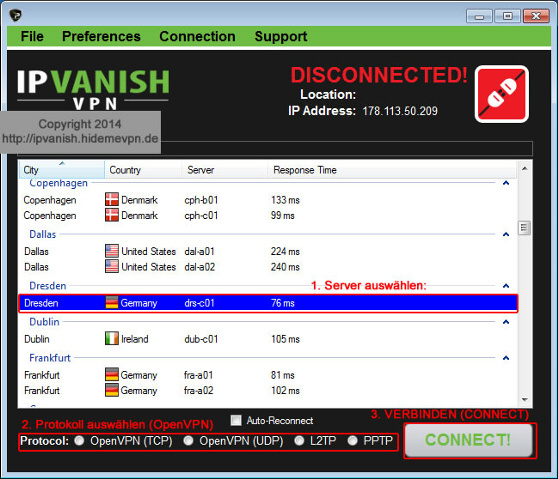Select OpenVPN (TCP) protocol radio button
This screenshot has height=479, width=558.
click(x=79, y=441)
